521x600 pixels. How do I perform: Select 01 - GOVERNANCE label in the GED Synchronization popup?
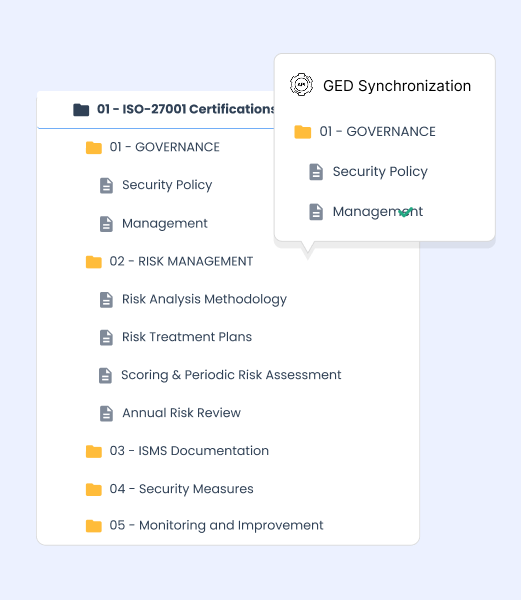click(x=377, y=132)
